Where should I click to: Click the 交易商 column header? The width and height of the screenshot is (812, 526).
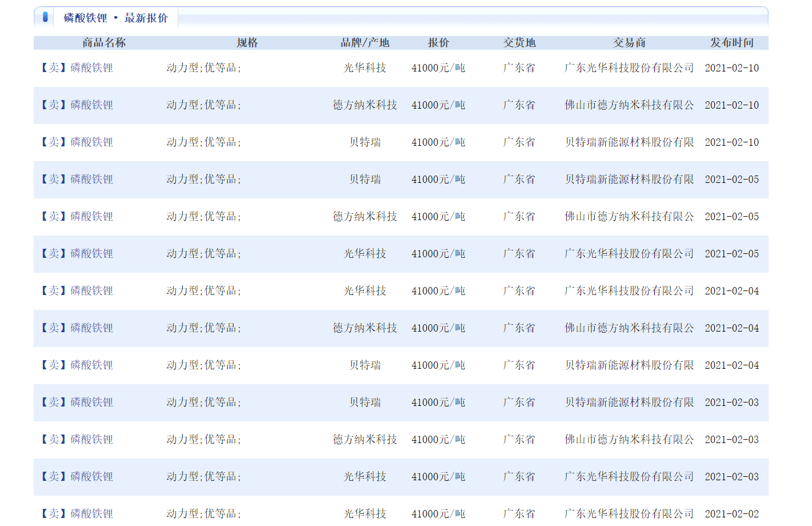629,43
